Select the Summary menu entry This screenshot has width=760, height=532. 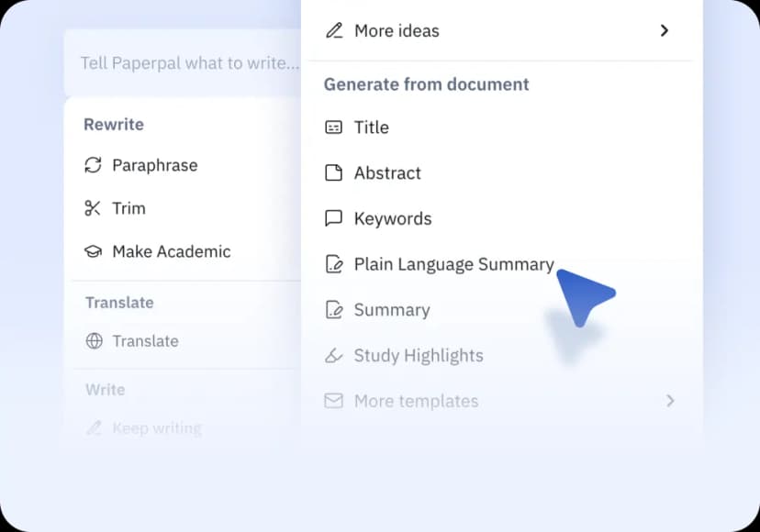[x=501, y=310]
